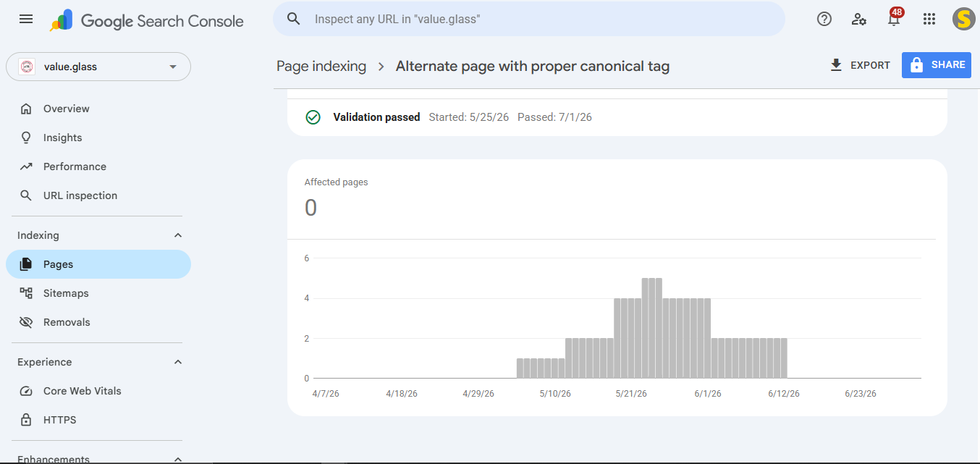Click the green validation passed checkmark
980x464 pixels.
pos(313,117)
